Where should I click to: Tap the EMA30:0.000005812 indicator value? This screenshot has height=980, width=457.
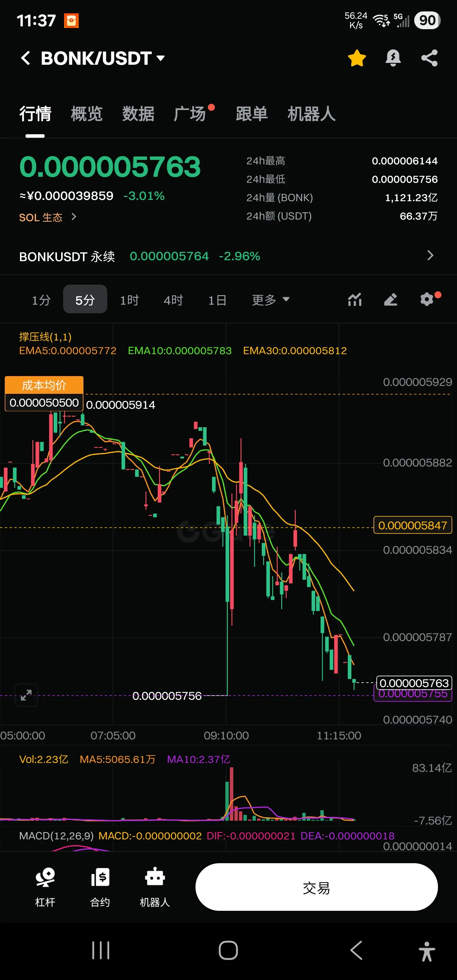click(x=295, y=350)
